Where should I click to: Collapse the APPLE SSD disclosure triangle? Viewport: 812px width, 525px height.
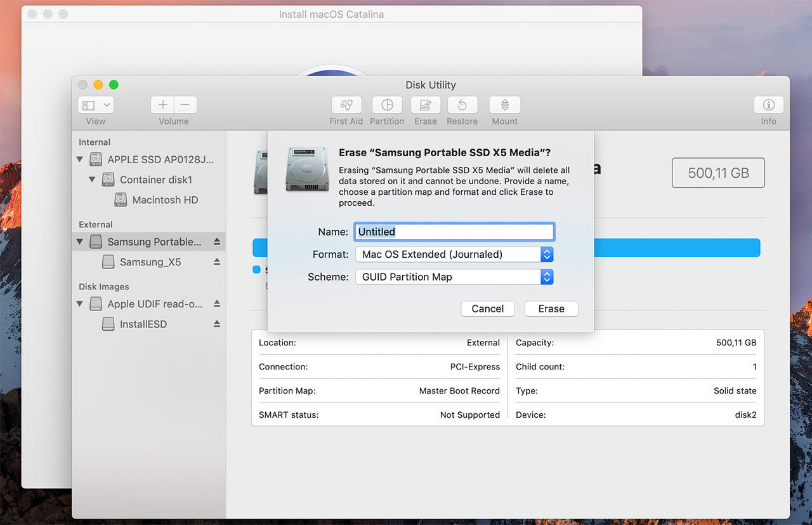[80, 159]
